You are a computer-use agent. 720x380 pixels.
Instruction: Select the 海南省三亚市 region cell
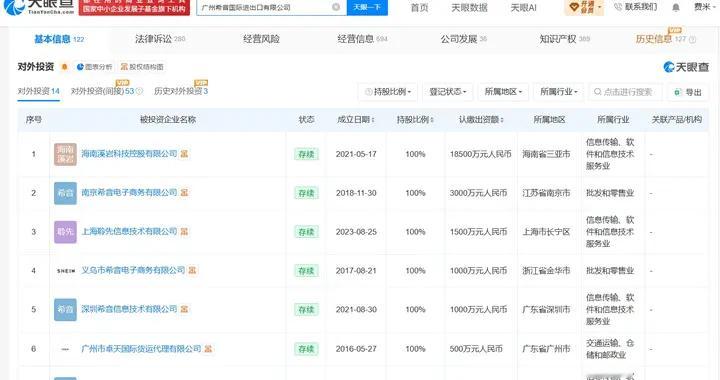point(546,154)
